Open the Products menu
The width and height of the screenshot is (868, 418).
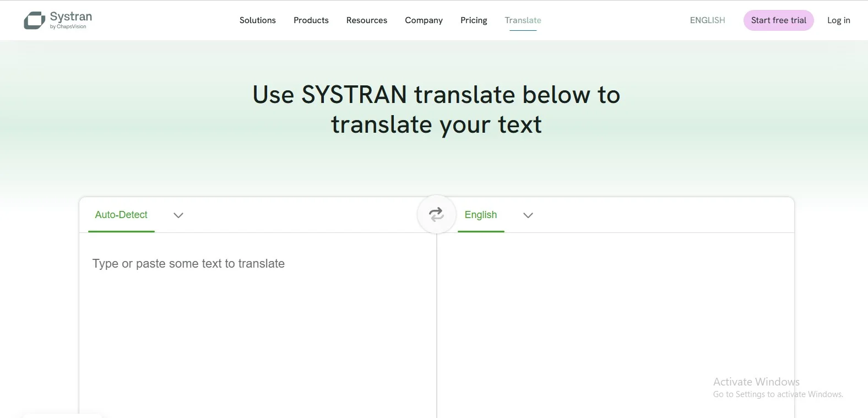click(311, 20)
